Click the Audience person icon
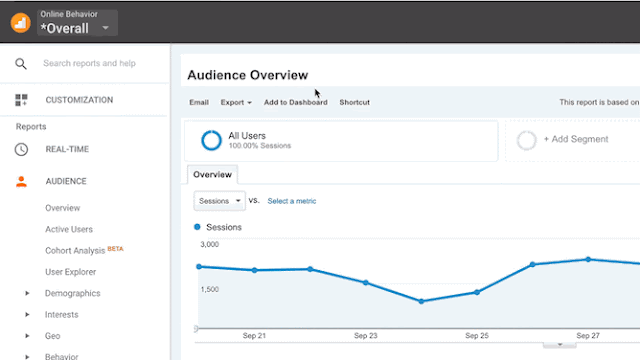 [21, 181]
